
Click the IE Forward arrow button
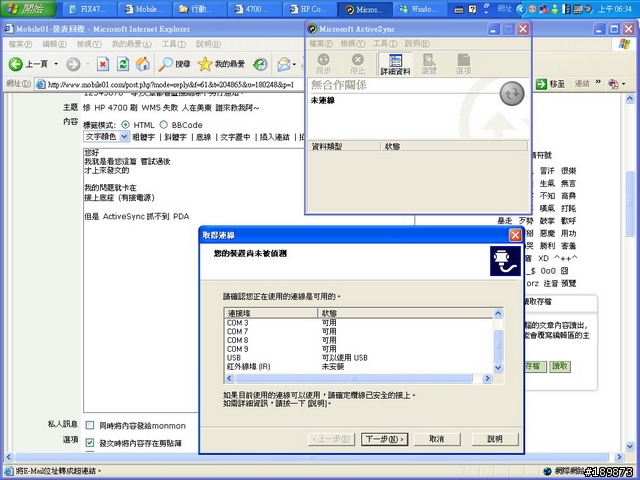click(x=73, y=64)
